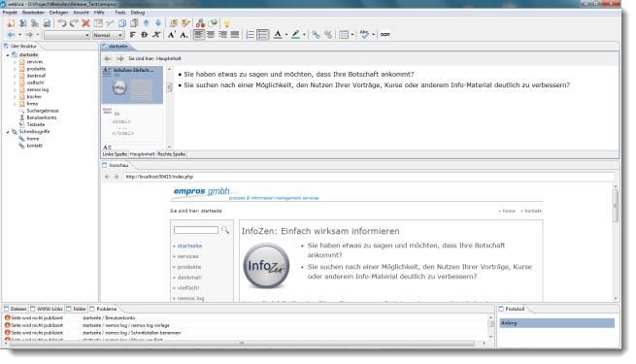Toggle align left paragraph button
This screenshot has height=364, width=636.
199,35
